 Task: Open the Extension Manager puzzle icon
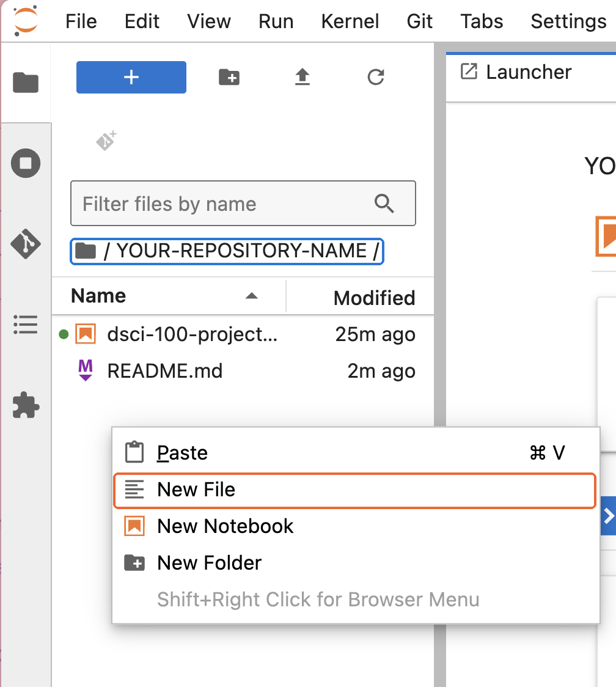[26, 405]
